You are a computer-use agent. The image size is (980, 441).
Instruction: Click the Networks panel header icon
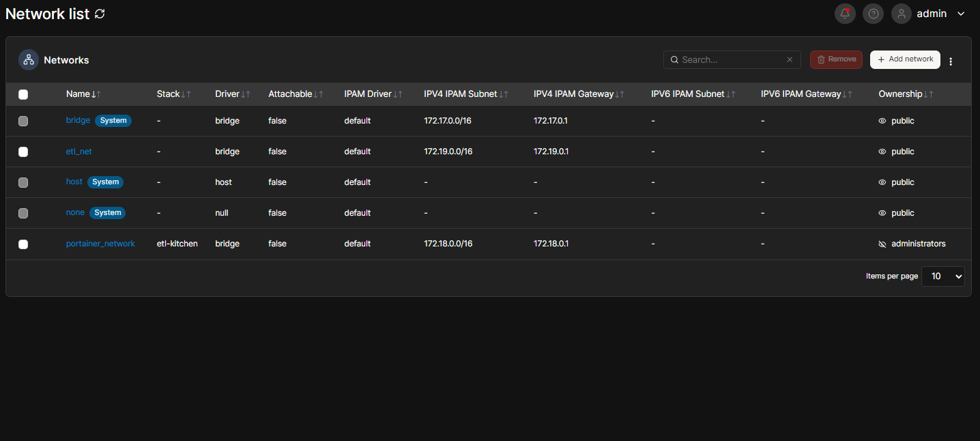coord(29,60)
